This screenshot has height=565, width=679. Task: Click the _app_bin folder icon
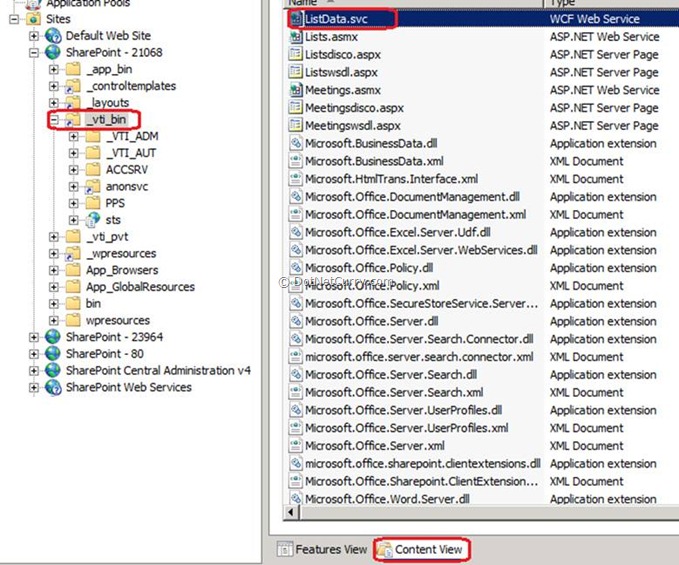(x=73, y=69)
